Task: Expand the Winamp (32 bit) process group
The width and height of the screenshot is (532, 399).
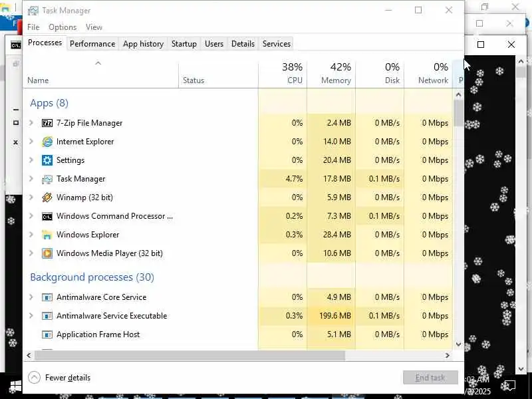Action: 31,198
